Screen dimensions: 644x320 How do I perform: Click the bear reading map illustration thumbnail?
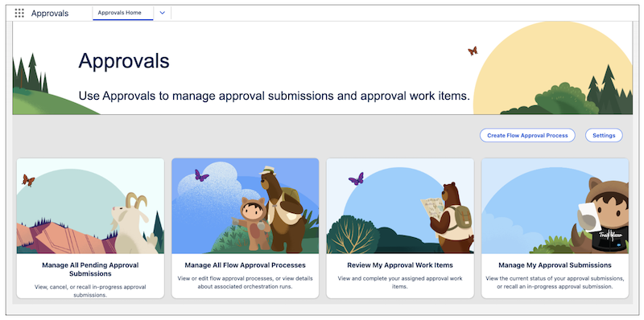pos(400,206)
